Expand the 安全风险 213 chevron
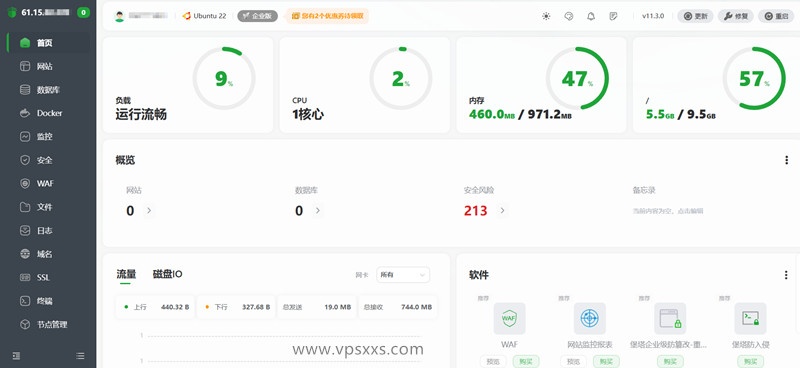The height and width of the screenshot is (368, 800). click(x=503, y=210)
